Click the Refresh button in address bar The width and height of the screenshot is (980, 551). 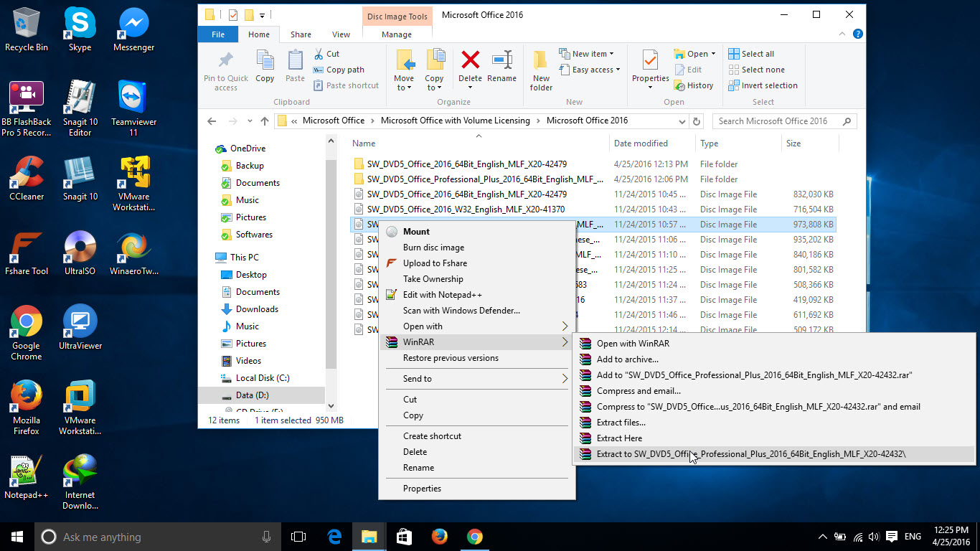[696, 121]
